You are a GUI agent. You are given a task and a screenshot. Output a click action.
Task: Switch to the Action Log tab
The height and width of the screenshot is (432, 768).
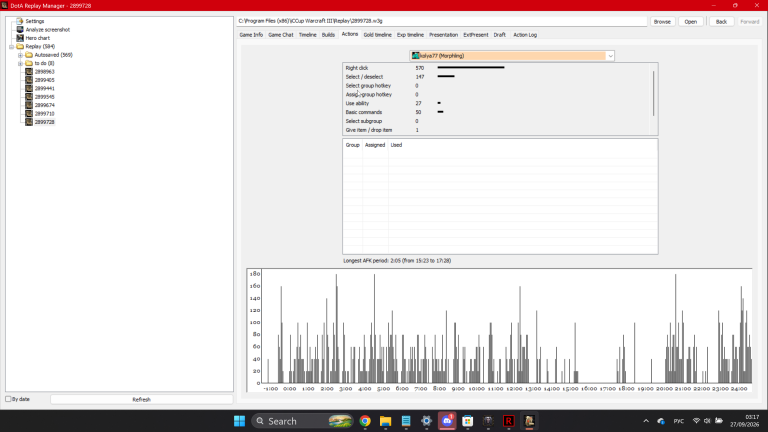pyautogui.click(x=525, y=35)
